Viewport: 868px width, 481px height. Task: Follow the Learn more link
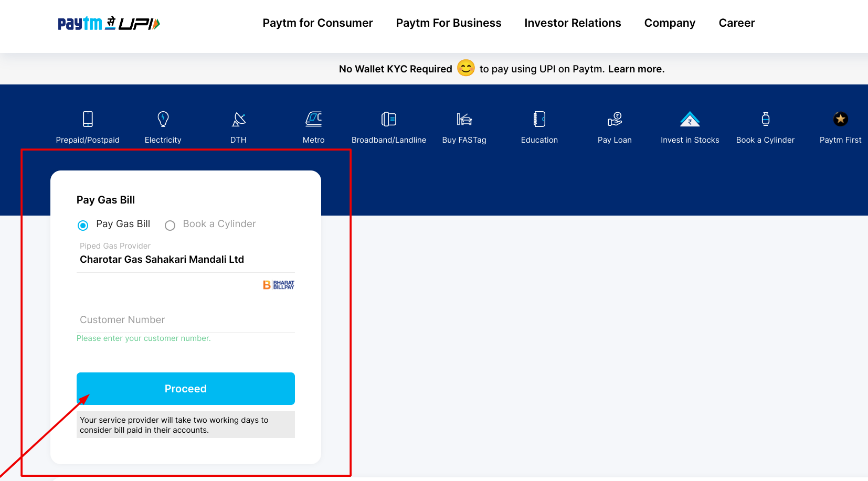click(636, 69)
